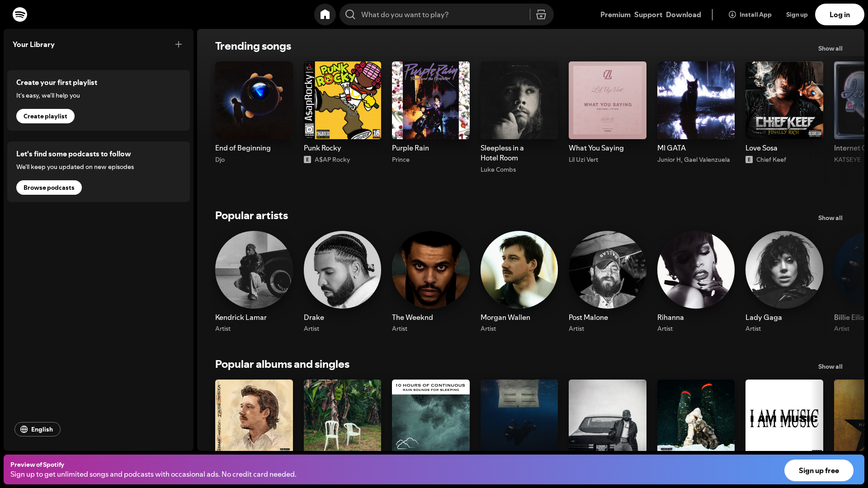Click the Log in button
This screenshot has height=488, width=868.
point(840,14)
